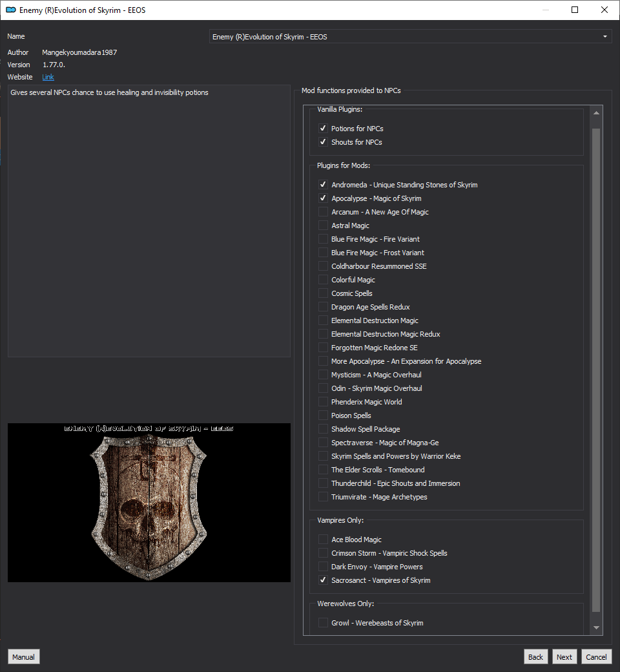This screenshot has width=620, height=672.
Task: Click the plugin list vertical scrollbar thumb
Action: (596, 370)
